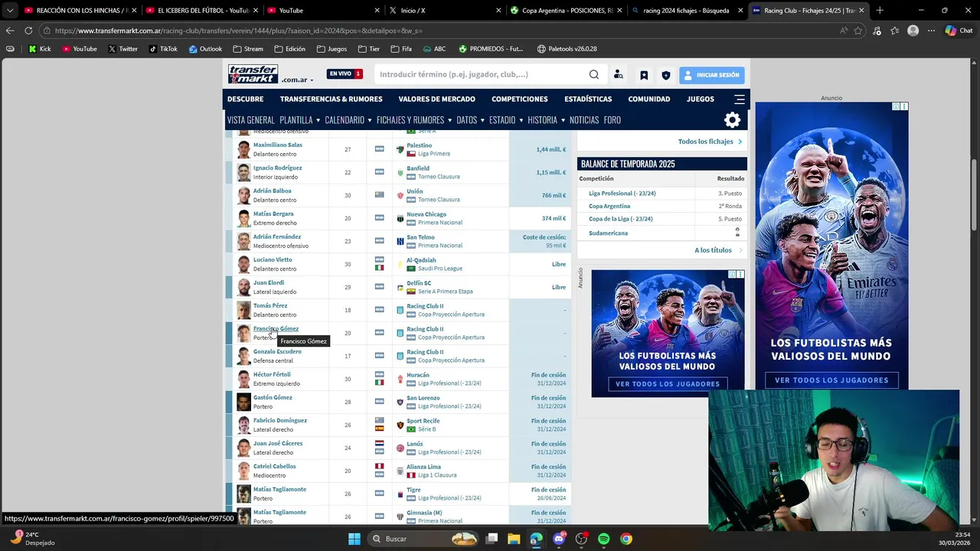980x551 pixels.
Task: Click the search magnifier icon
Action: pyautogui.click(x=594, y=75)
